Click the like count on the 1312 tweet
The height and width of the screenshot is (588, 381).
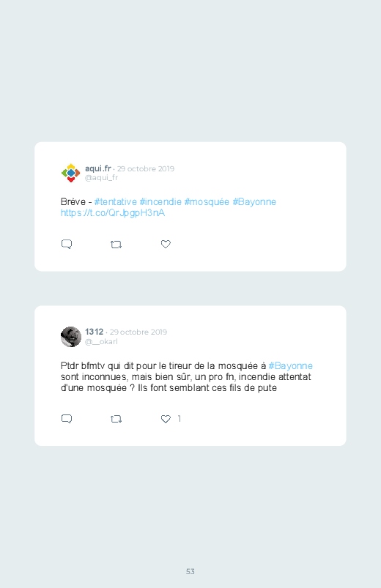180,419
